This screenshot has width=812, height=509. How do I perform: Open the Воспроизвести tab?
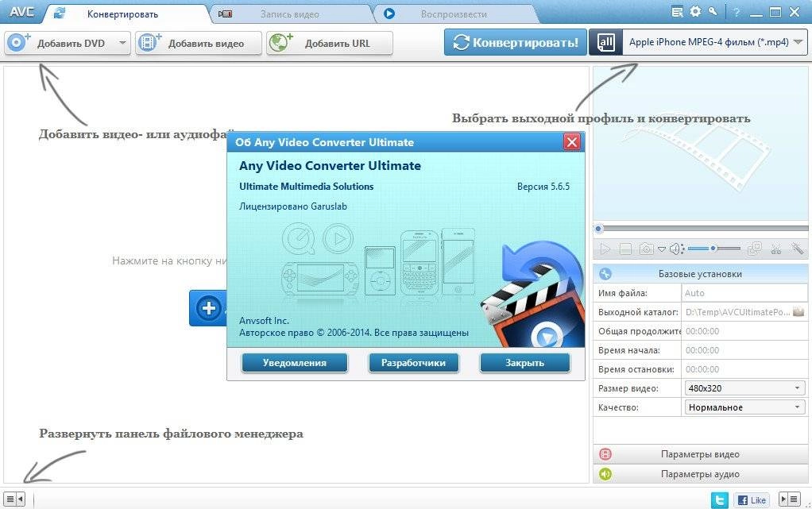point(453,14)
